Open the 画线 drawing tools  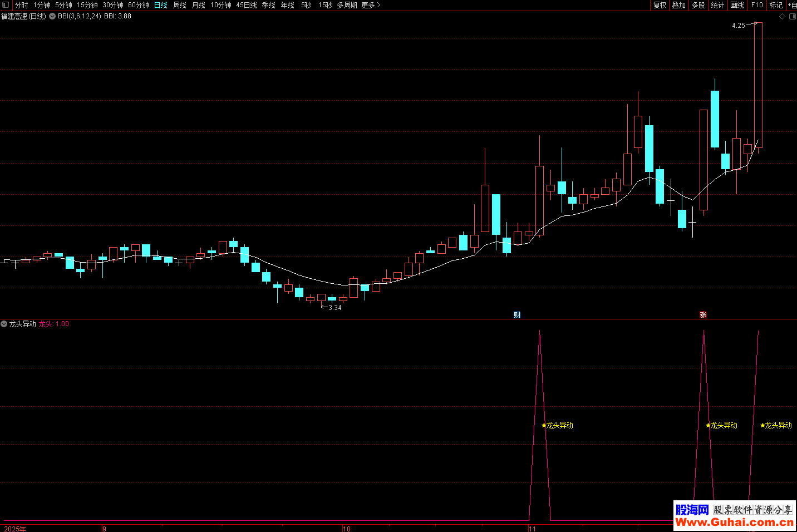(x=737, y=5)
